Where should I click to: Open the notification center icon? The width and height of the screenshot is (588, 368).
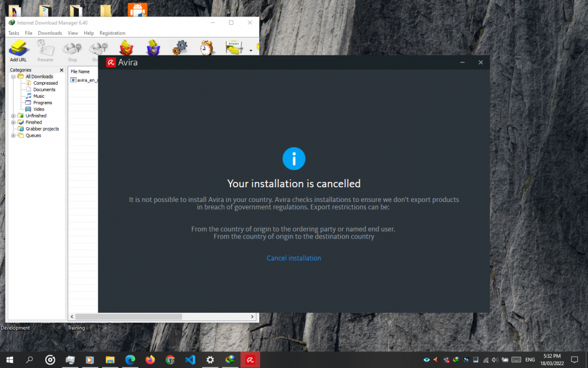coord(574,360)
